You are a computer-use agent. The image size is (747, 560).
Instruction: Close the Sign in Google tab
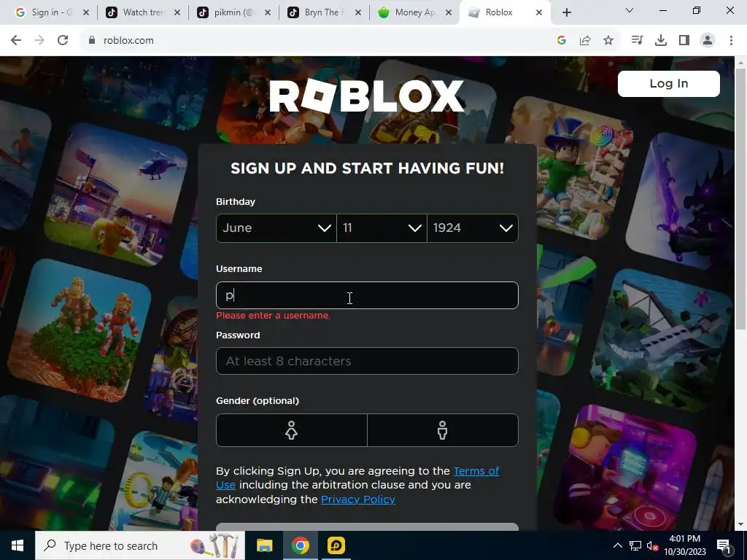tap(86, 12)
